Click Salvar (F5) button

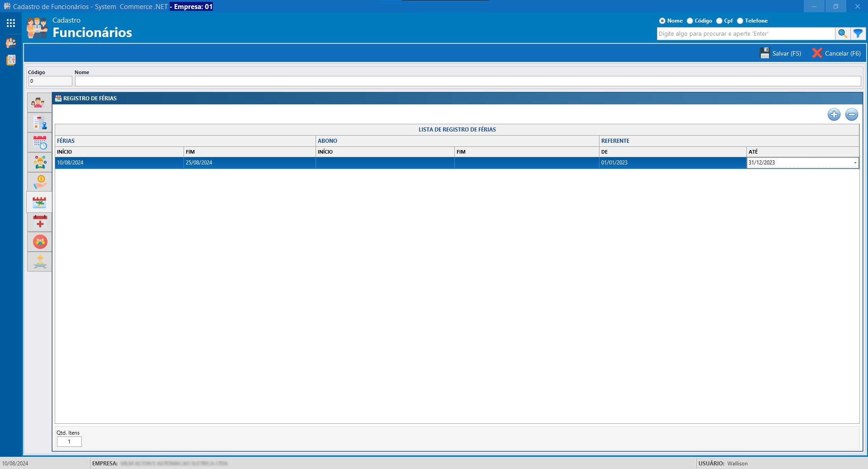click(x=780, y=53)
